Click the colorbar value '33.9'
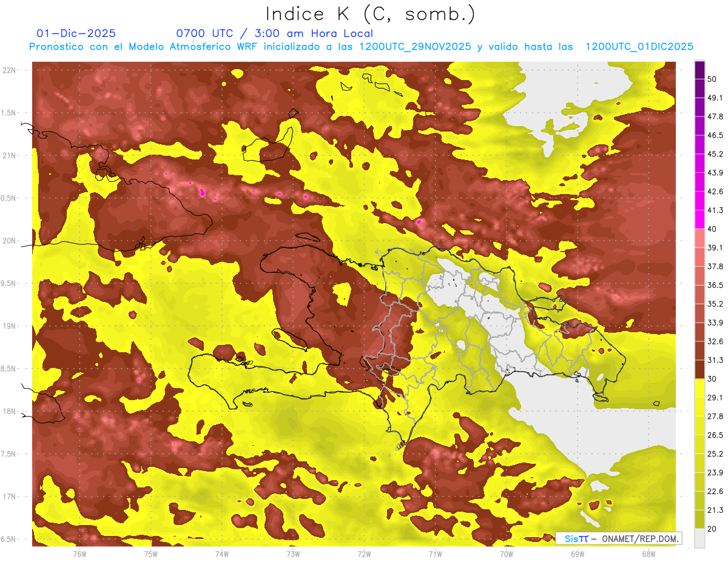The height and width of the screenshot is (562, 728). [x=715, y=323]
